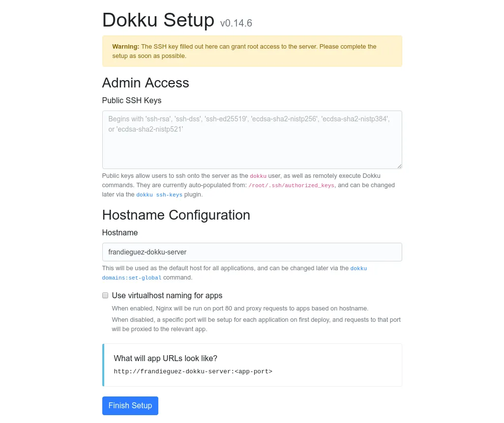This screenshot has height=423, width=504.
Task: Click the Finish Setup button
Action: pos(130,405)
